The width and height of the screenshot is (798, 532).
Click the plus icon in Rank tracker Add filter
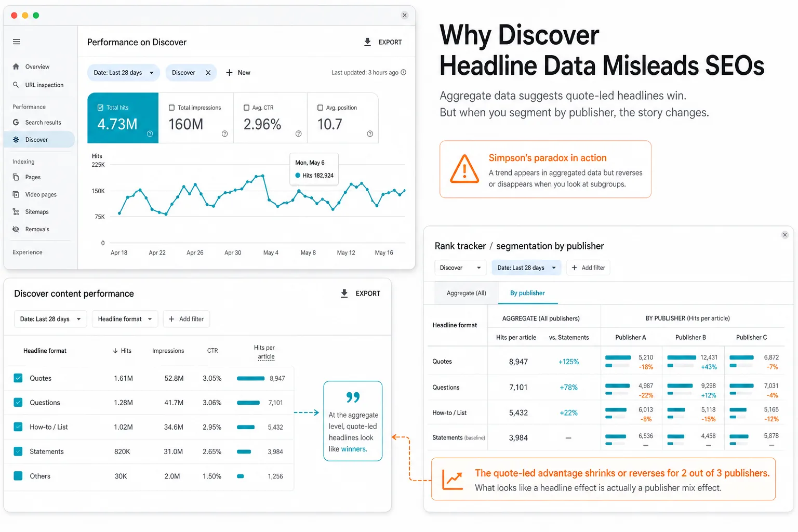tap(574, 268)
